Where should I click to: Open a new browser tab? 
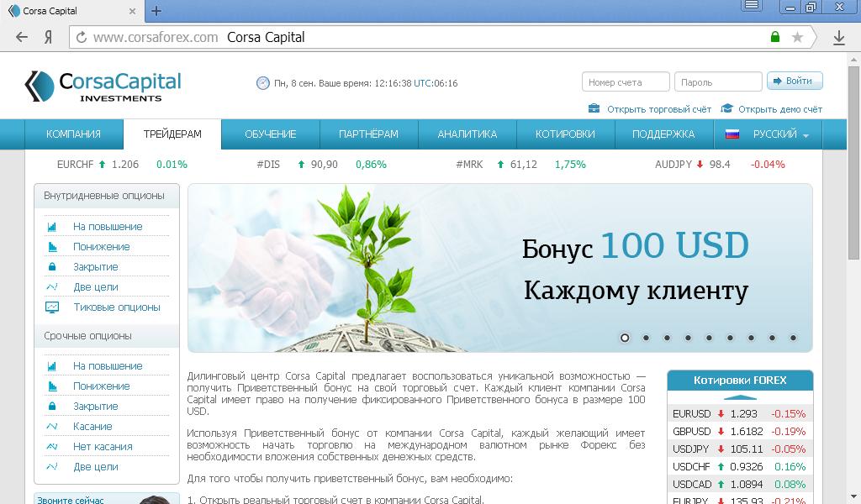coord(156,10)
